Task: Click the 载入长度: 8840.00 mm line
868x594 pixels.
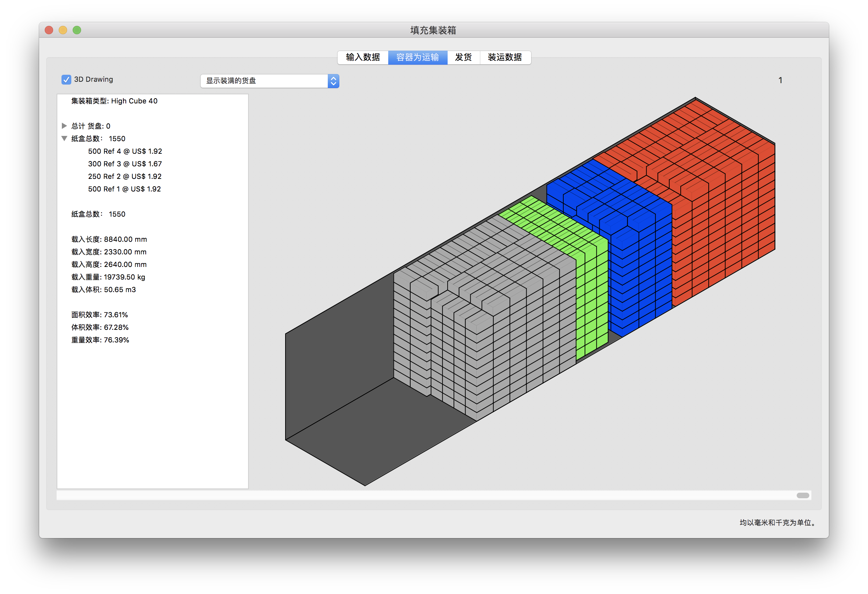Action: pyautogui.click(x=109, y=239)
